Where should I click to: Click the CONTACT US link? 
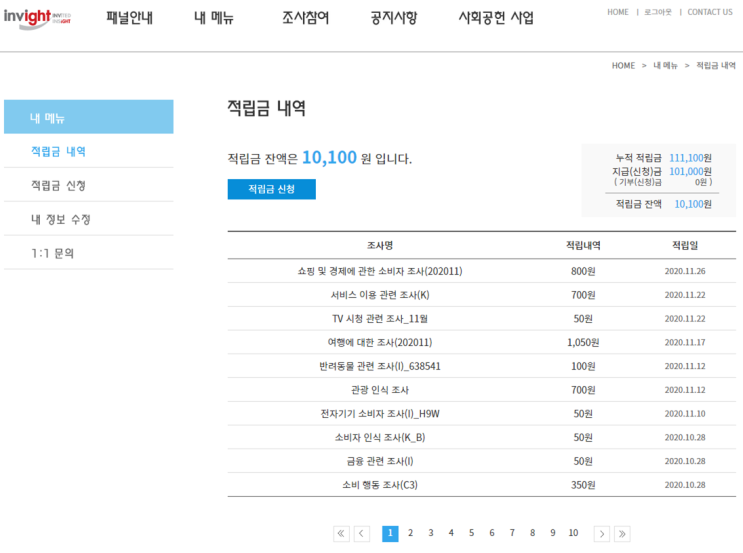[x=710, y=12]
